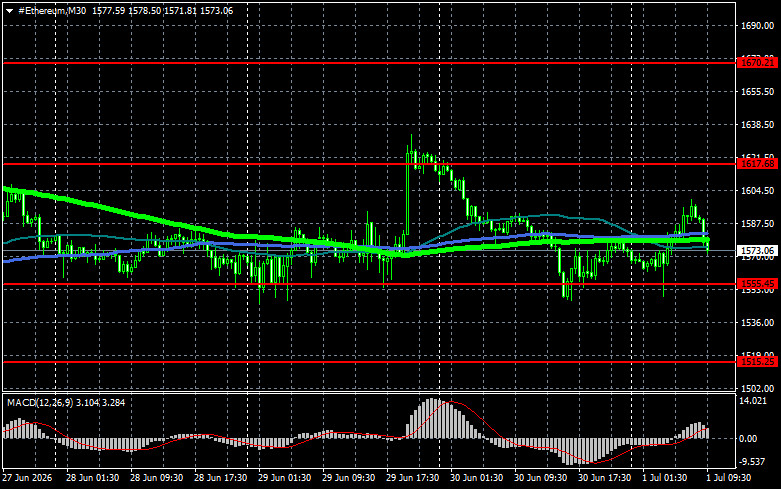Screen dimensions: 781x489
Task: Select the red 1555.45 level label
Action: [758, 284]
